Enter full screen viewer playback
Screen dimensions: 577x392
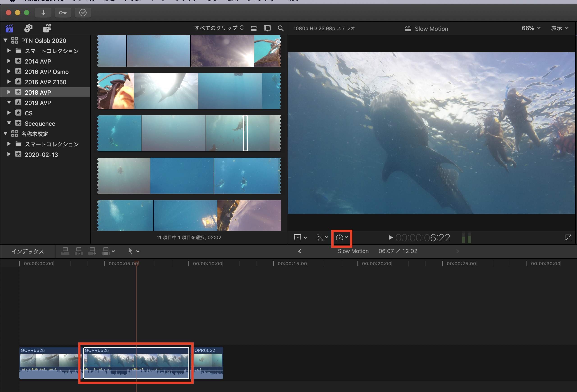pyautogui.click(x=568, y=238)
